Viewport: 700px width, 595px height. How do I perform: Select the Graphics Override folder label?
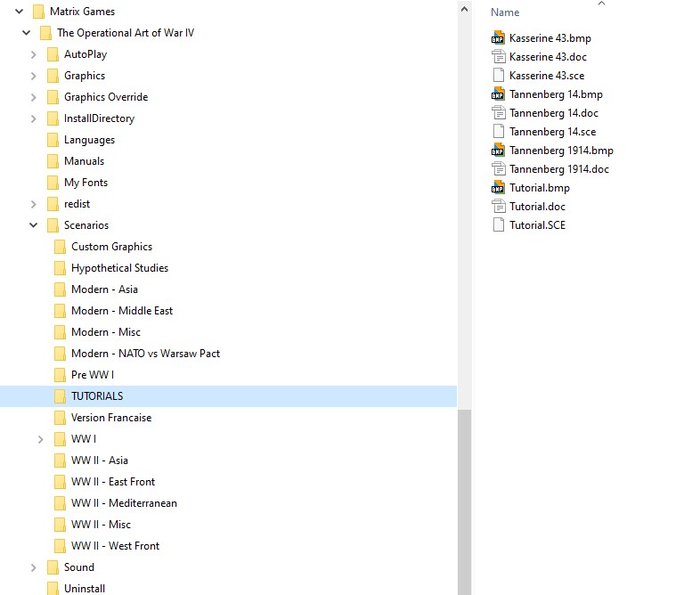106,97
